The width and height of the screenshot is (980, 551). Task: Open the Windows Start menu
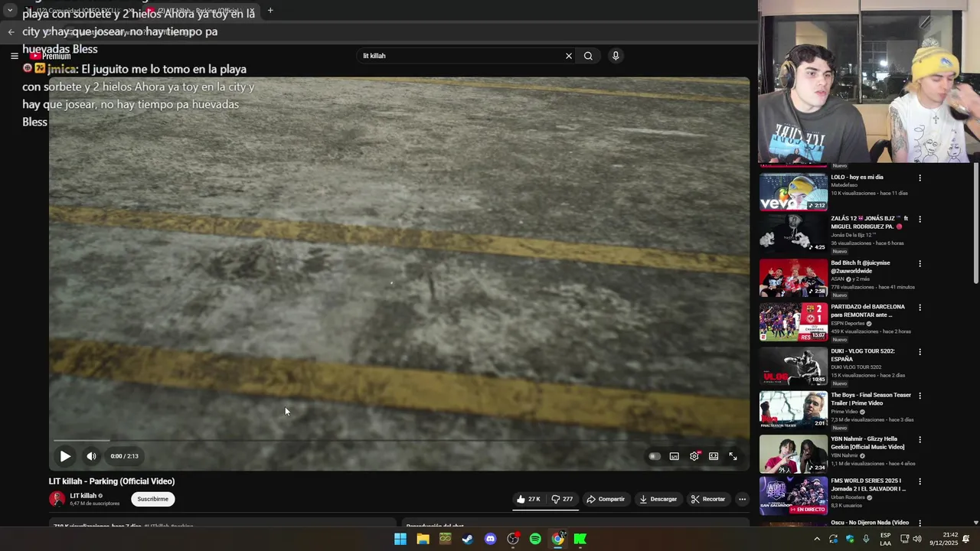pos(400,539)
